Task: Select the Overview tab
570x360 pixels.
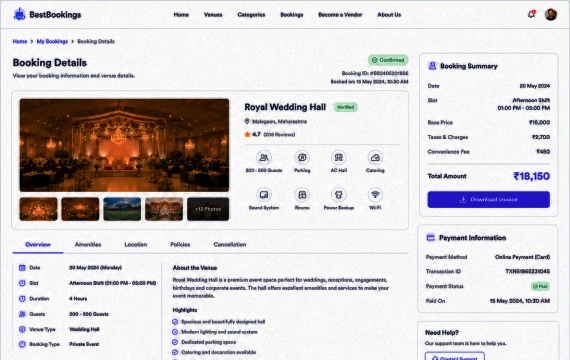Action: (38, 244)
